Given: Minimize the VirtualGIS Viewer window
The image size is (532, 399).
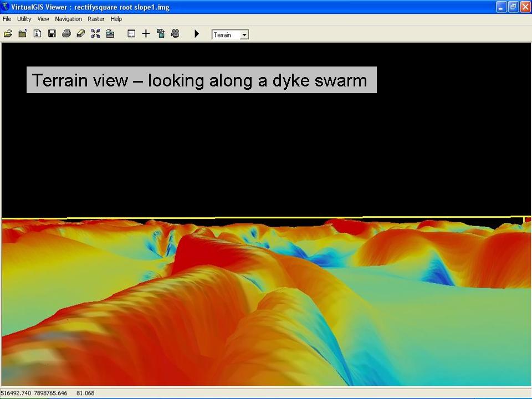Looking at the screenshot, I should coord(501,7).
